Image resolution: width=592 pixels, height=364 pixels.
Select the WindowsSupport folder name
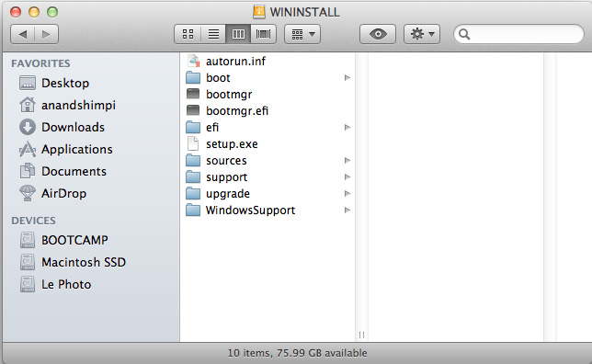(x=250, y=210)
